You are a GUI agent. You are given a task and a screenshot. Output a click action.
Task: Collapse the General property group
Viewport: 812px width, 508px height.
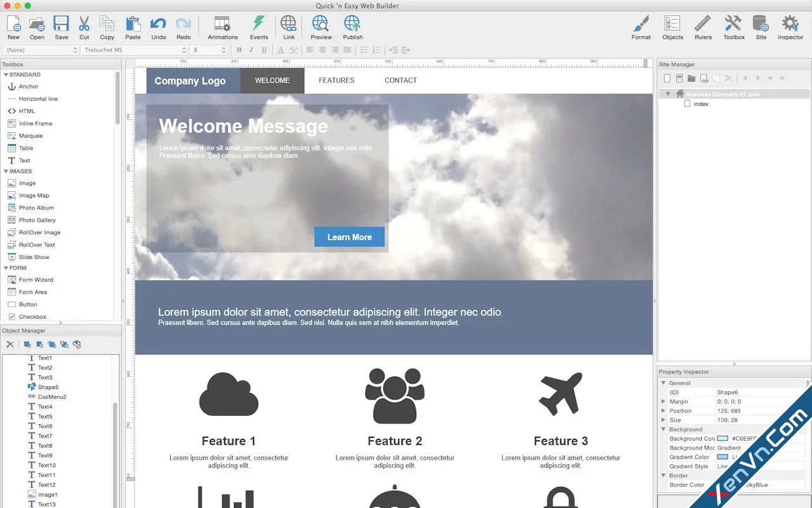coord(664,383)
